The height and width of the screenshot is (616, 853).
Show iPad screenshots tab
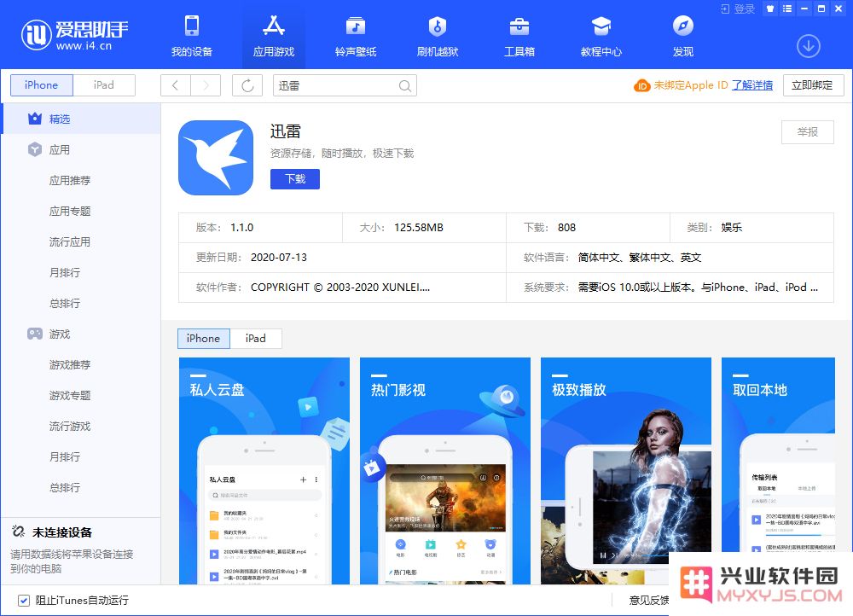click(256, 339)
